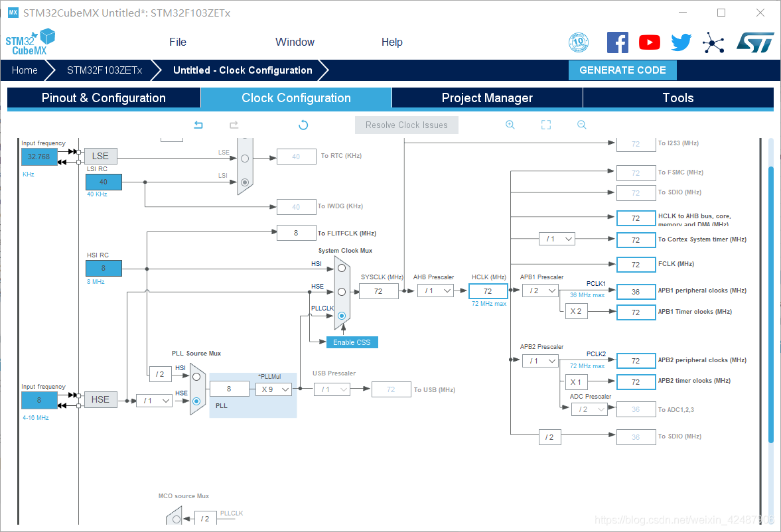Open the APB1 Prescaler dropdown
Image resolution: width=781 pixels, height=532 pixels.
540,291
